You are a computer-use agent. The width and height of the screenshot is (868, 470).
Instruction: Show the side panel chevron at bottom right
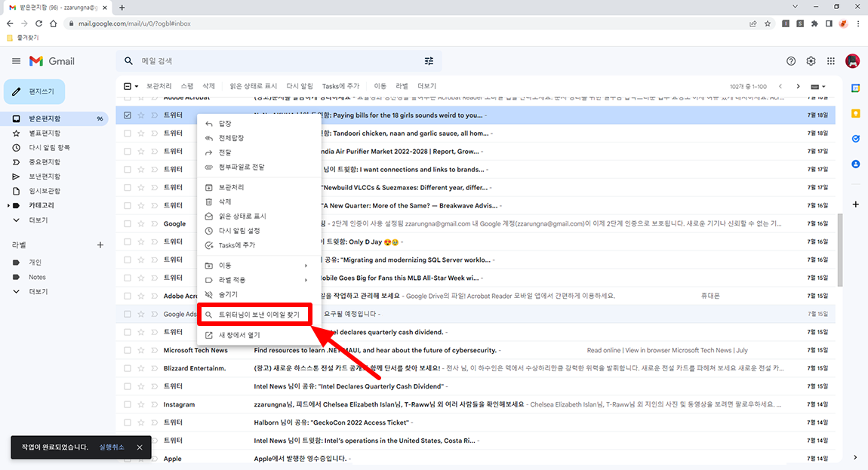pyautogui.click(x=855, y=457)
